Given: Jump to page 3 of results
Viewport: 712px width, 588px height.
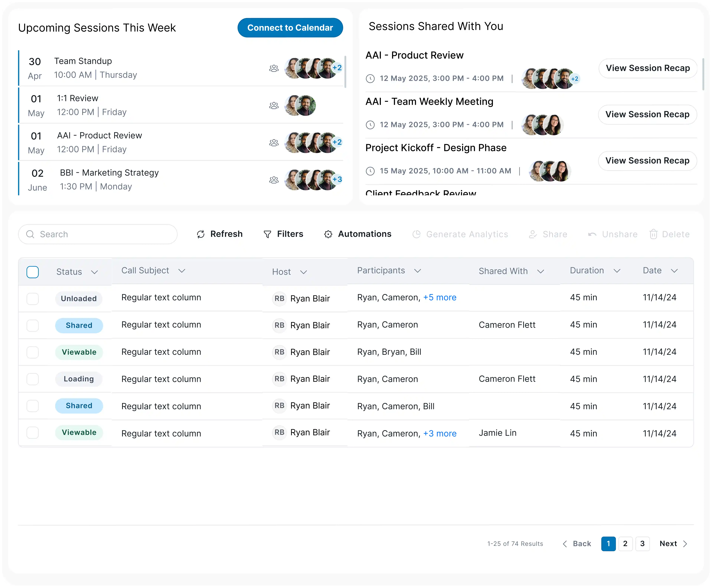Looking at the screenshot, I should tap(642, 544).
